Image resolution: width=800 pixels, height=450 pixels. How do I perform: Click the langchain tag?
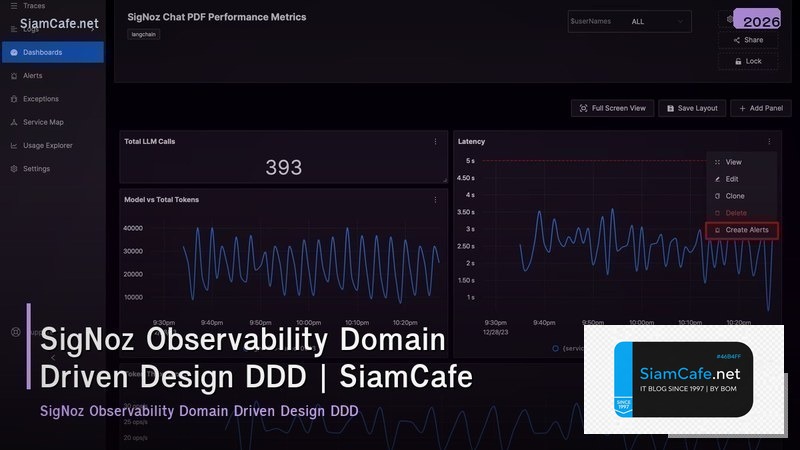(143, 34)
